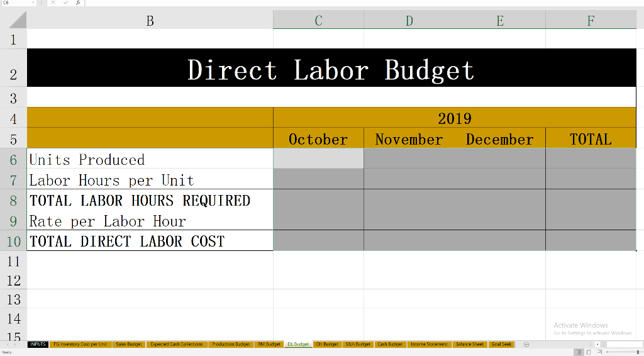
Task: Click the October column label
Action: pyautogui.click(x=318, y=138)
